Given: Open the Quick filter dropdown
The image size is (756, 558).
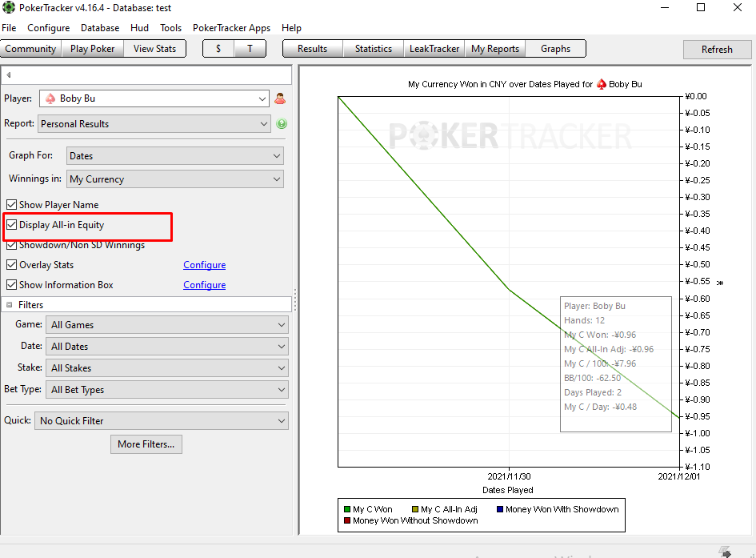Looking at the screenshot, I should [162, 420].
